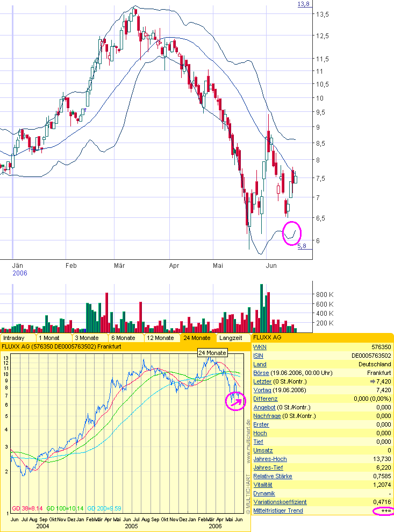The width and height of the screenshot is (394, 532).
Task: Open the Relative Stärke link
Action: pyautogui.click(x=273, y=477)
